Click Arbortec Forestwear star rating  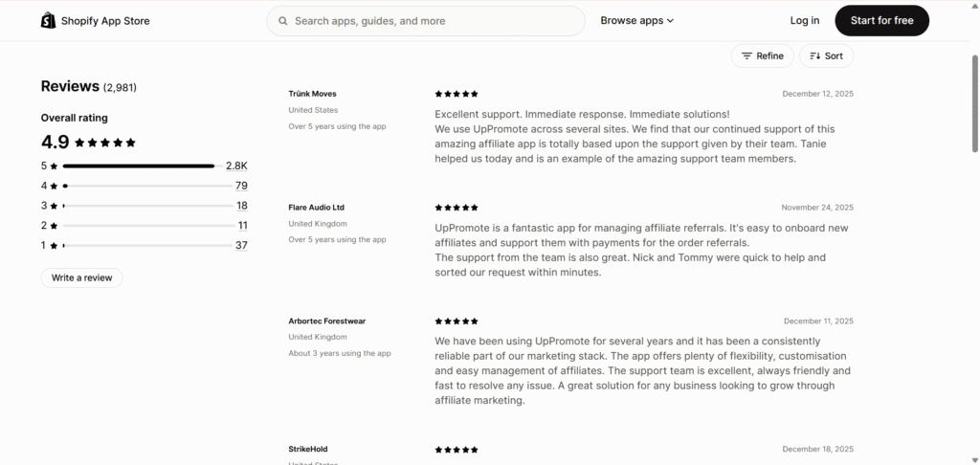[x=457, y=321]
